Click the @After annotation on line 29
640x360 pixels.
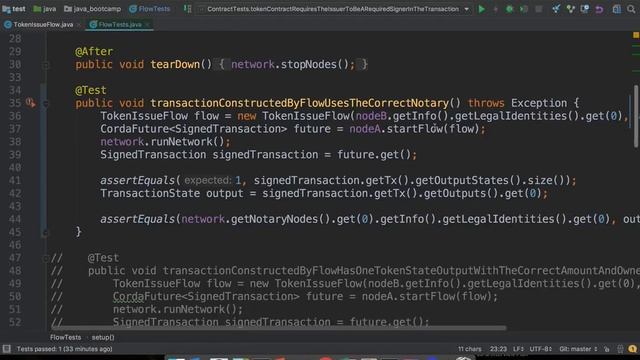[x=94, y=52]
